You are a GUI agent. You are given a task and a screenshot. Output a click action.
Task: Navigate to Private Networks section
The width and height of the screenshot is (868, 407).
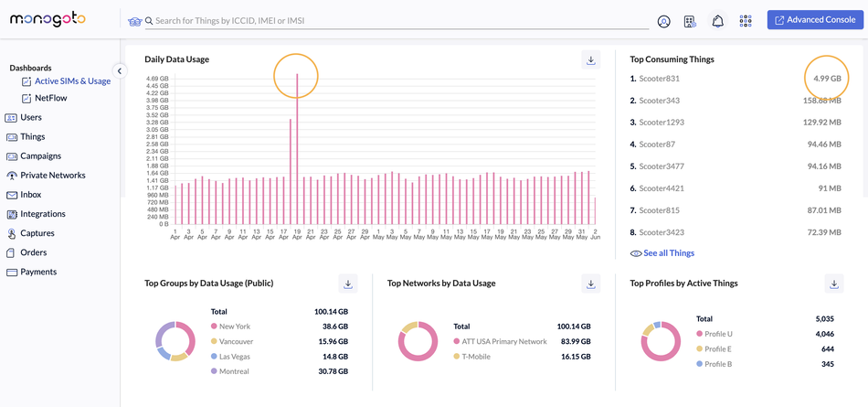tap(52, 176)
